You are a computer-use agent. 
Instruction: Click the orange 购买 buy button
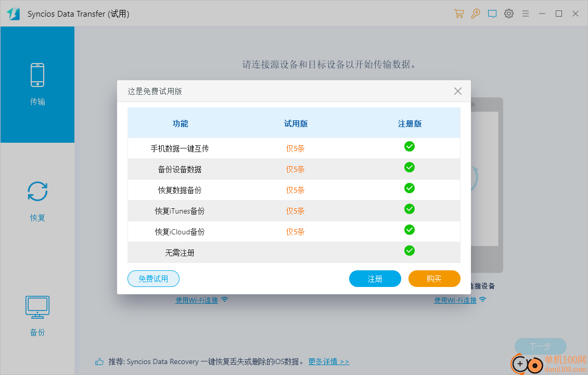[434, 279]
